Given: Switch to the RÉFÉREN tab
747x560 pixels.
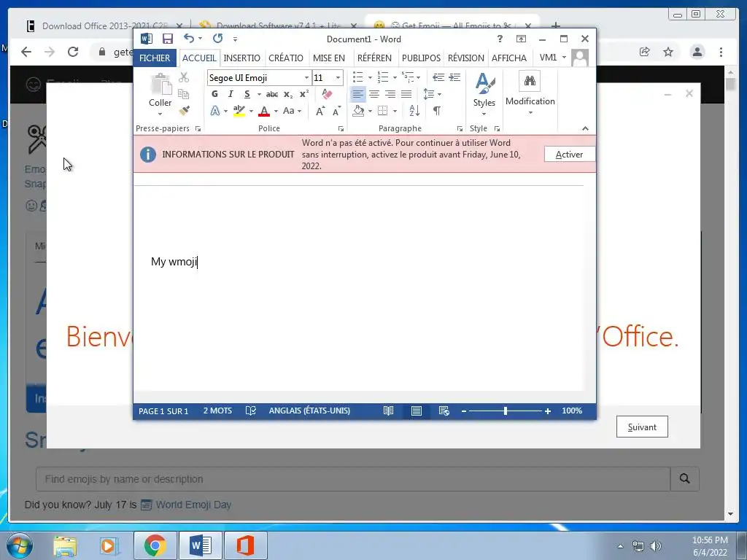Looking at the screenshot, I should 374,58.
